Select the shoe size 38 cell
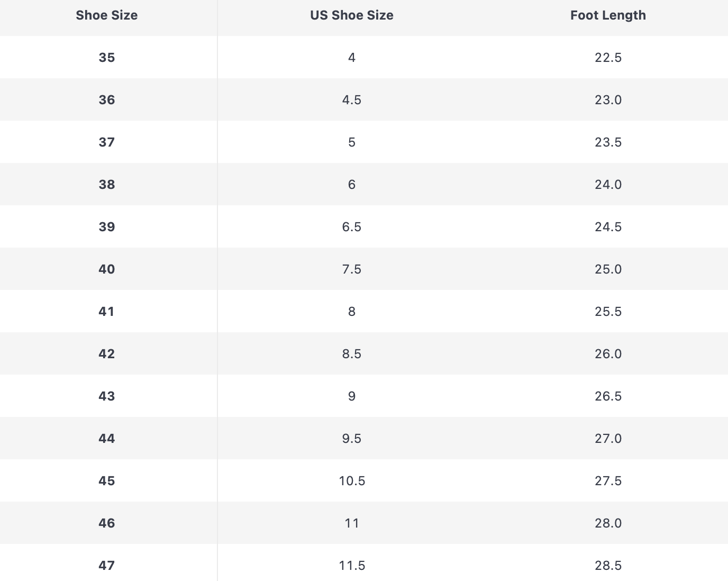728x581 pixels. (106, 185)
